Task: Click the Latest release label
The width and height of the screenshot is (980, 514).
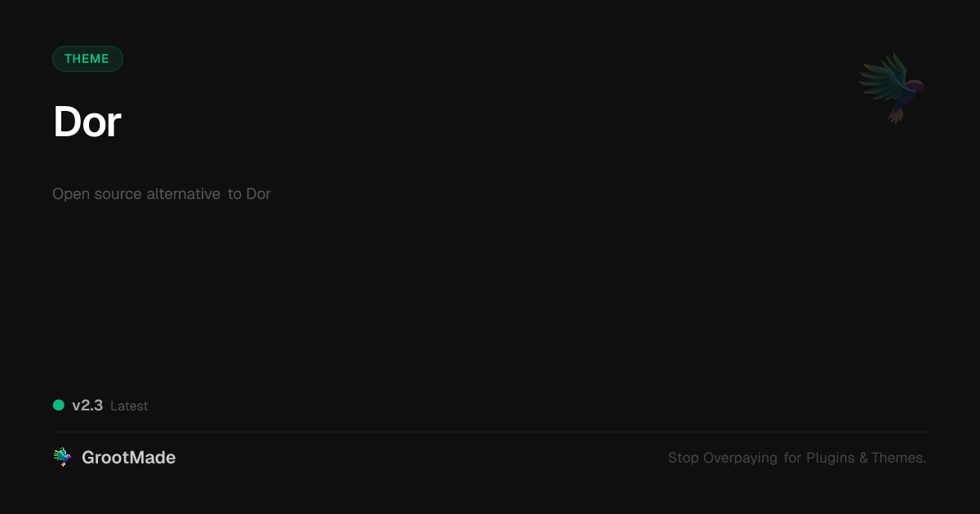Action: coord(129,406)
